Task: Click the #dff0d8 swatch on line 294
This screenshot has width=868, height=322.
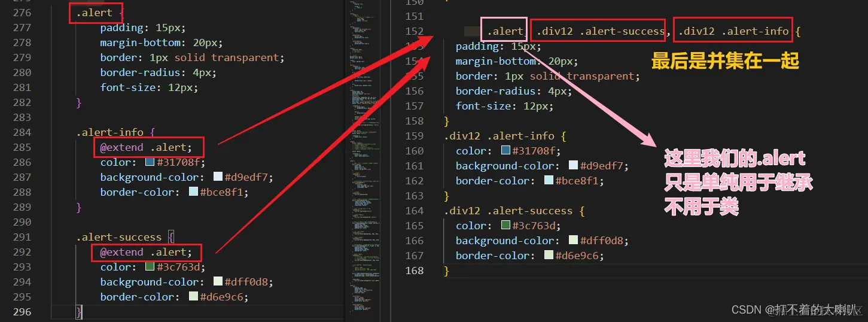Action: point(218,282)
